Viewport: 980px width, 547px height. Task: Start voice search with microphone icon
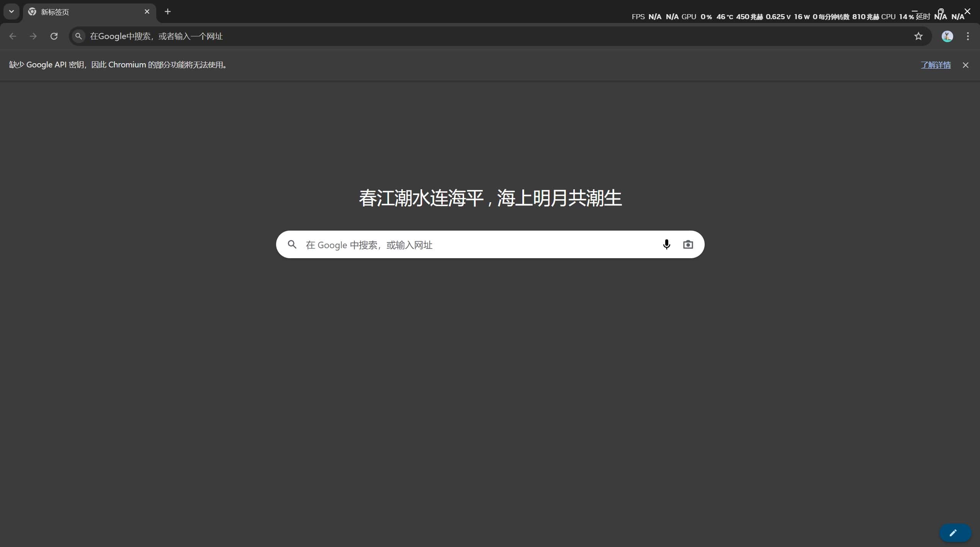pyautogui.click(x=666, y=244)
